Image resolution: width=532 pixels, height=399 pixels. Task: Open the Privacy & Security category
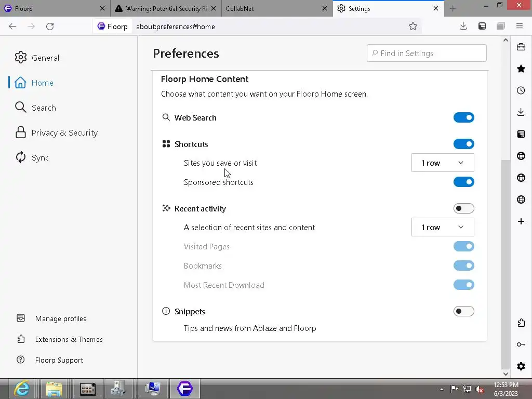[x=56, y=132]
